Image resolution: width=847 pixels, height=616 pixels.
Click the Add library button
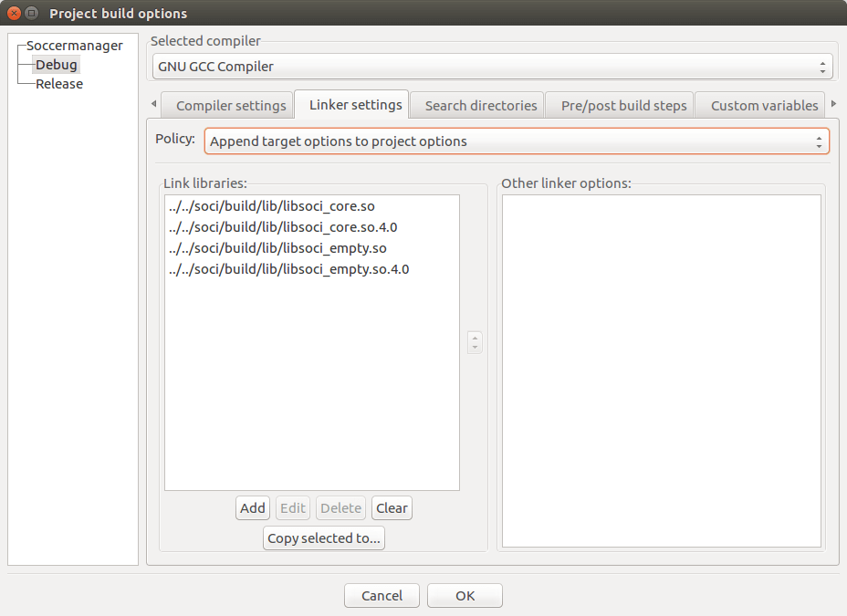coord(253,508)
